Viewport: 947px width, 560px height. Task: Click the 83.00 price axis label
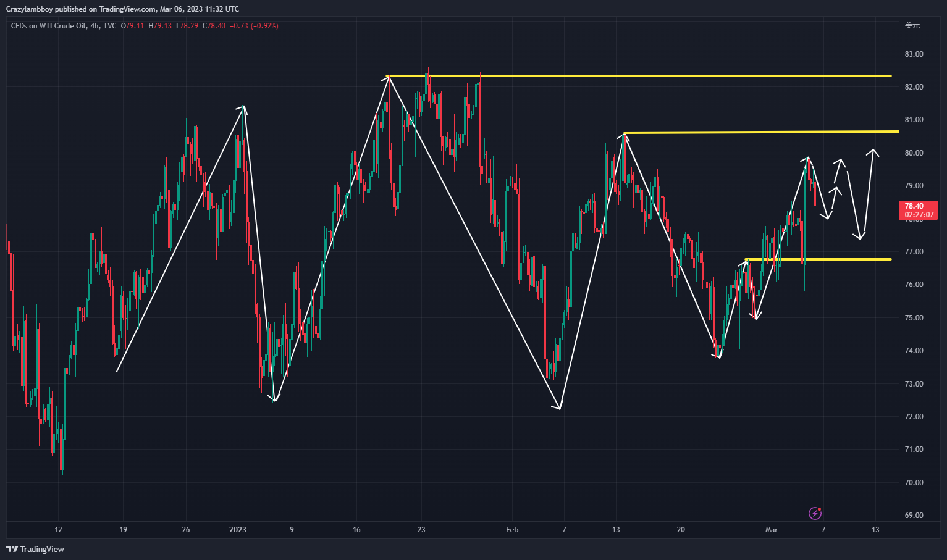coord(914,54)
